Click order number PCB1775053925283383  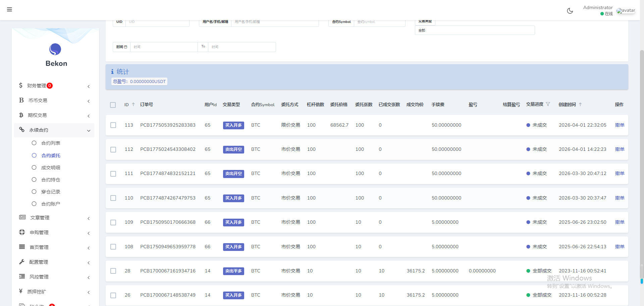click(168, 125)
